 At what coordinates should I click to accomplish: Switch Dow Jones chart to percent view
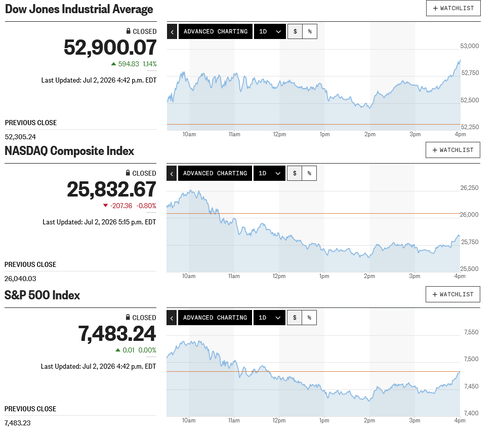[x=310, y=32]
